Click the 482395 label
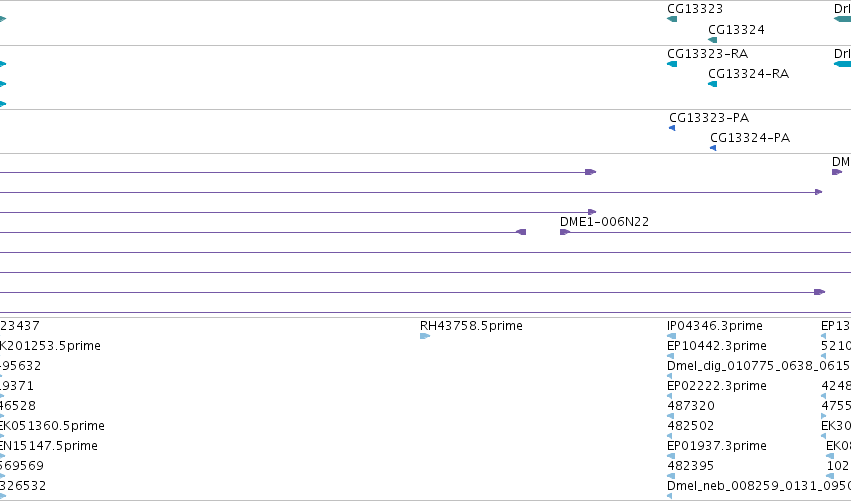 click(690, 466)
